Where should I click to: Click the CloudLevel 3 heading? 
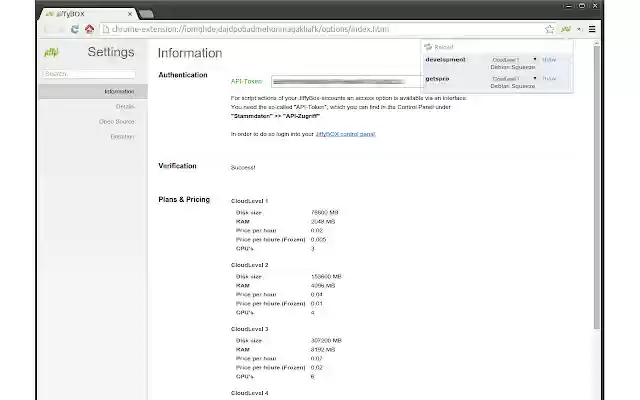coord(249,329)
